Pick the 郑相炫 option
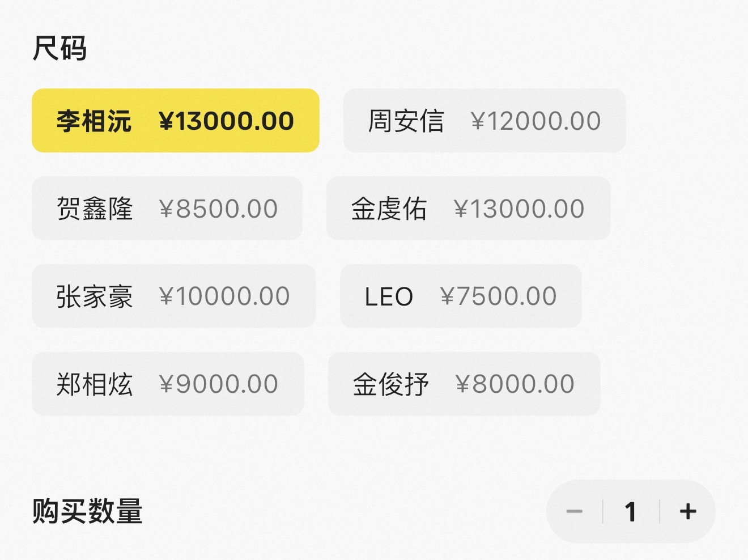The image size is (748, 560). click(x=168, y=384)
